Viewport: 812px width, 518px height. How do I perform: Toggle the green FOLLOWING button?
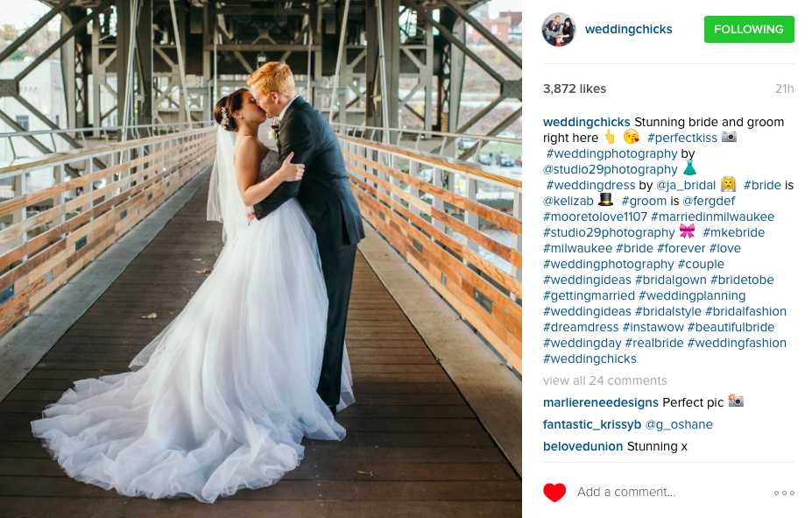[749, 30]
